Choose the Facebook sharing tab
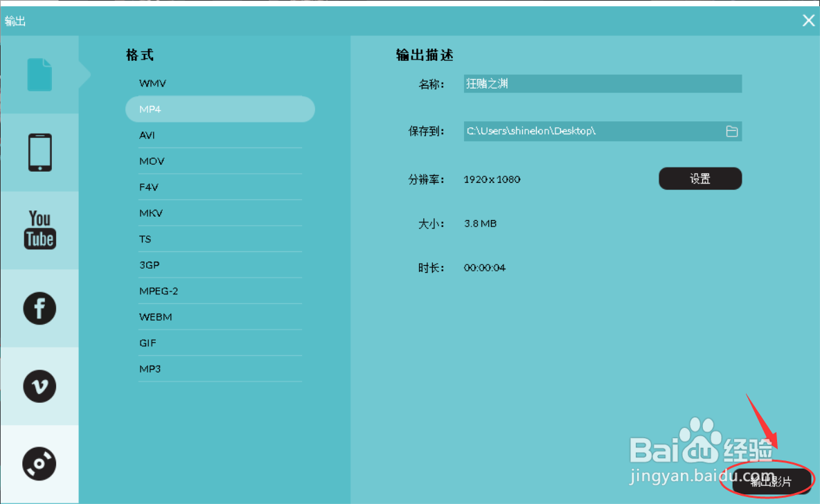The image size is (820, 504). pos(39,308)
